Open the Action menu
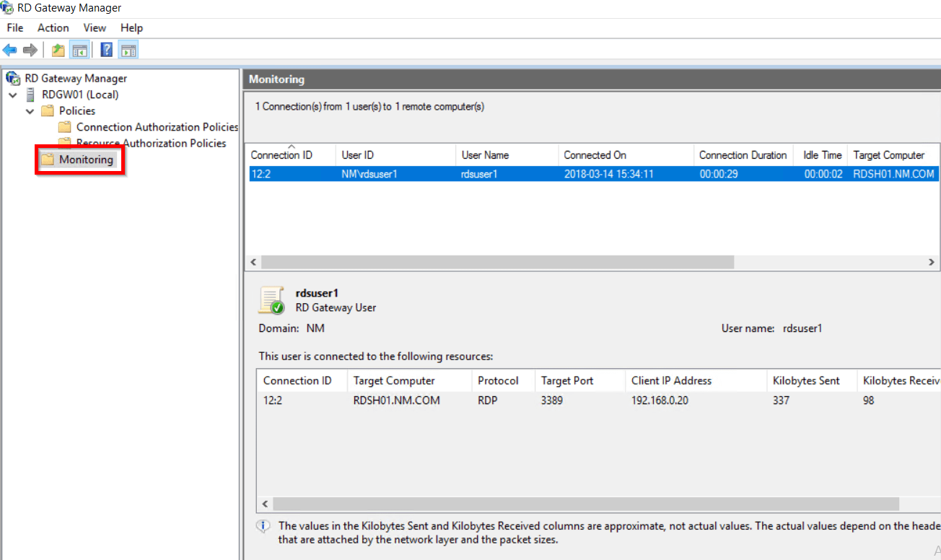 [53, 27]
